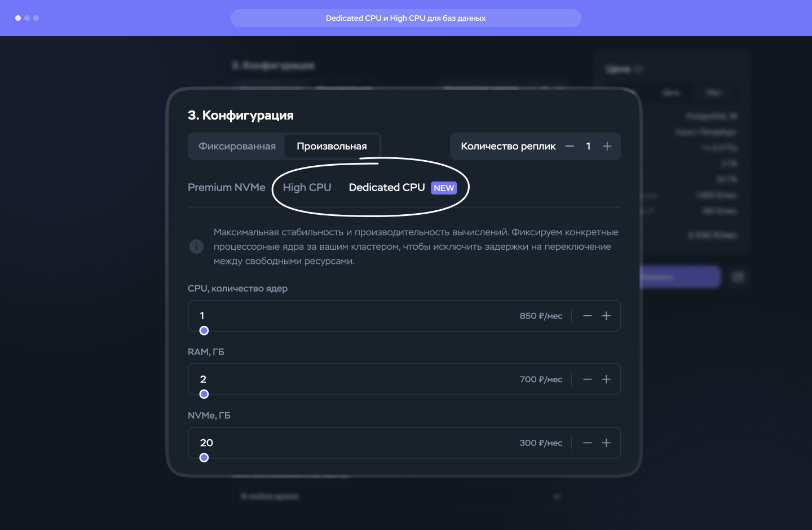Switch to the High CPU tab
Viewport: 812px width, 530px height.
(307, 188)
